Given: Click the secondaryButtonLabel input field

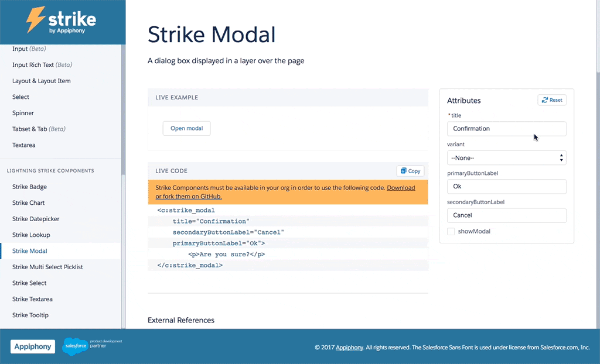Looking at the screenshot, I should tap(507, 215).
